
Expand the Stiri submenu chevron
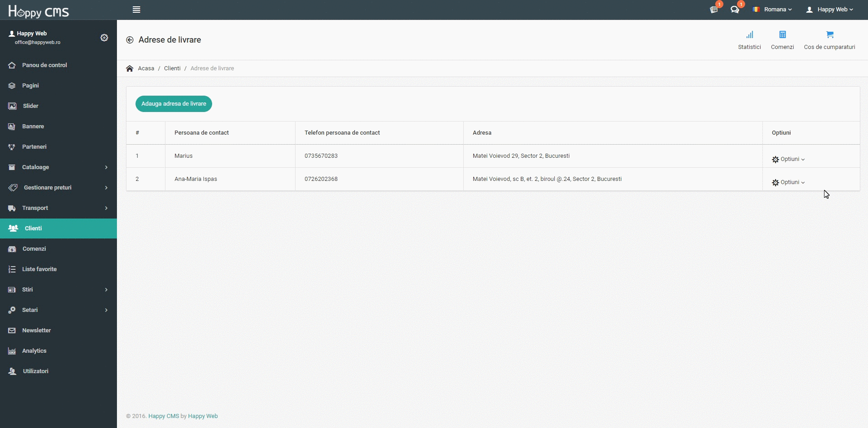coord(106,290)
